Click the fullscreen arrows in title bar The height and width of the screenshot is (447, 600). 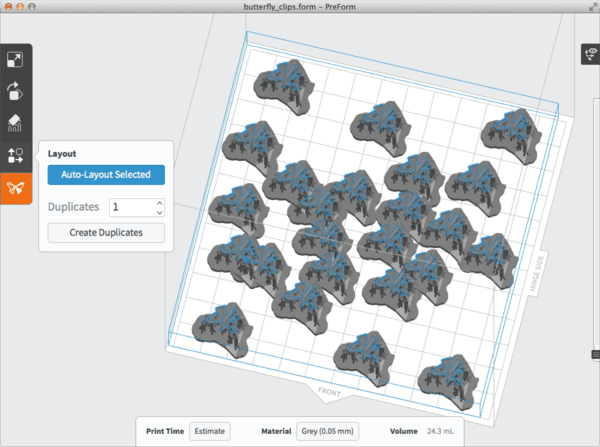pyautogui.click(x=589, y=8)
